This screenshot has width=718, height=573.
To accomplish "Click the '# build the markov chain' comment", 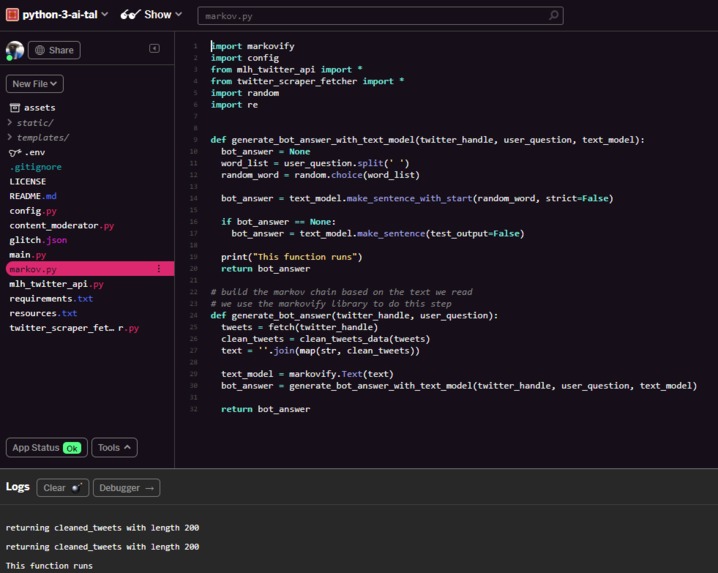I will tap(342, 292).
